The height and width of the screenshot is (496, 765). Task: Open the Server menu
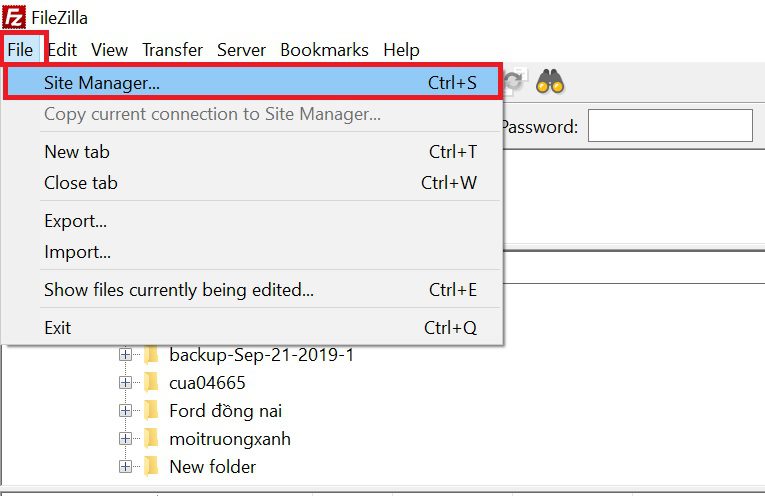[x=241, y=50]
